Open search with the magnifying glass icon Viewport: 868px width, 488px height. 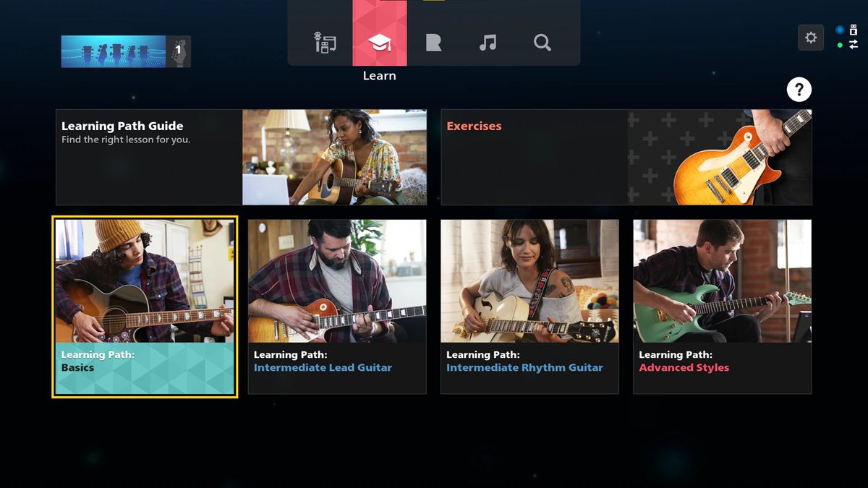coord(542,43)
